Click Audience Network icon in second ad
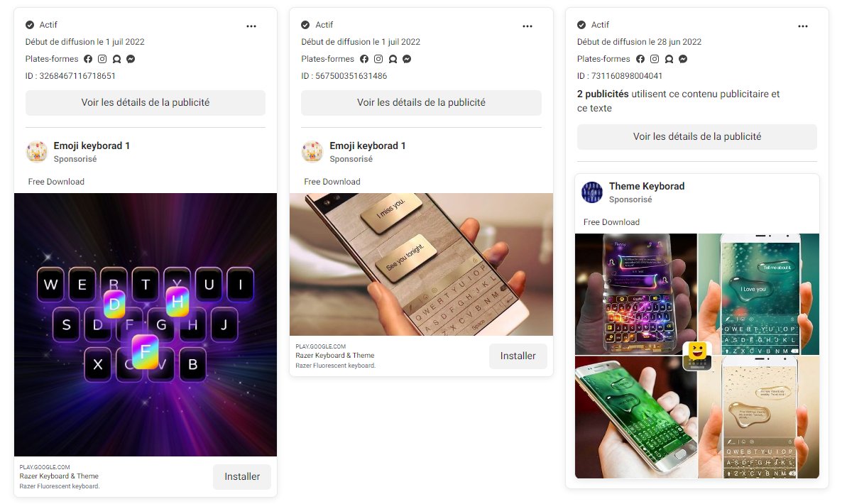842x504 pixels. pyautogui.click(x=393, y=59)
